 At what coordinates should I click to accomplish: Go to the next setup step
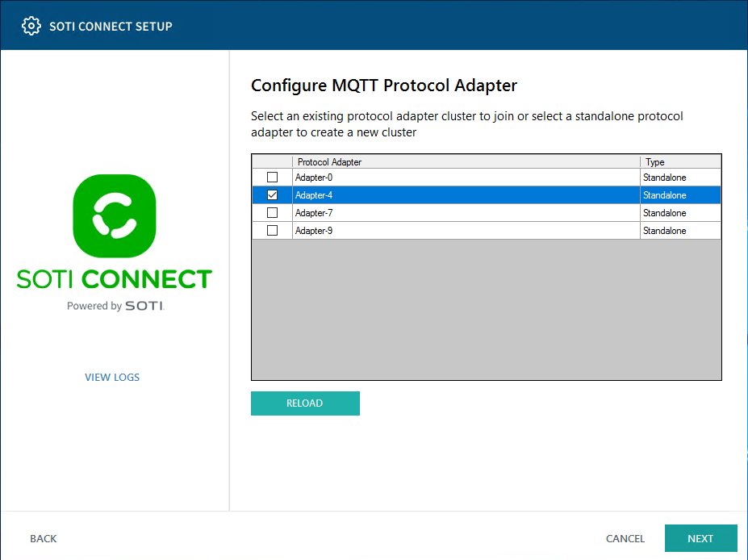tap(700, 538)
